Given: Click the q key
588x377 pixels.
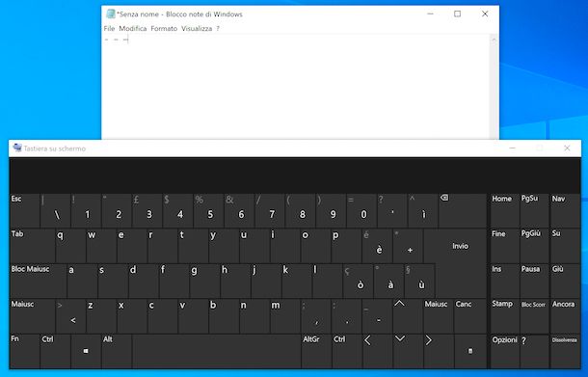Looking at the screenshot, I should 70,246.
